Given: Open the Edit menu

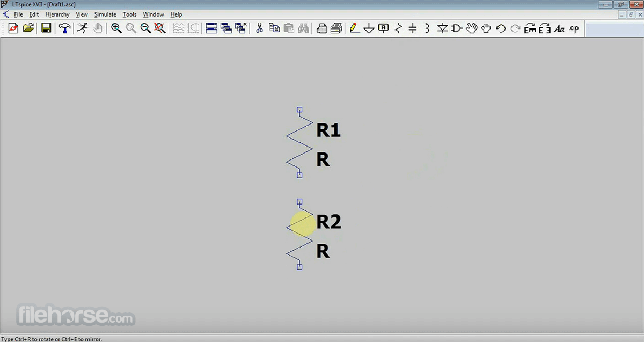Looking at the screenshot, I should tap(34, 14).
